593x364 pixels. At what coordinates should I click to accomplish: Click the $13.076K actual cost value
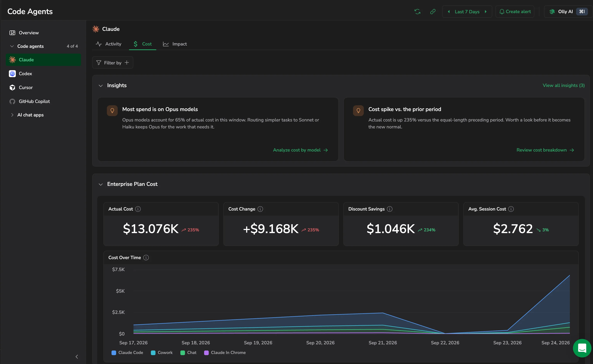(151, 229)
